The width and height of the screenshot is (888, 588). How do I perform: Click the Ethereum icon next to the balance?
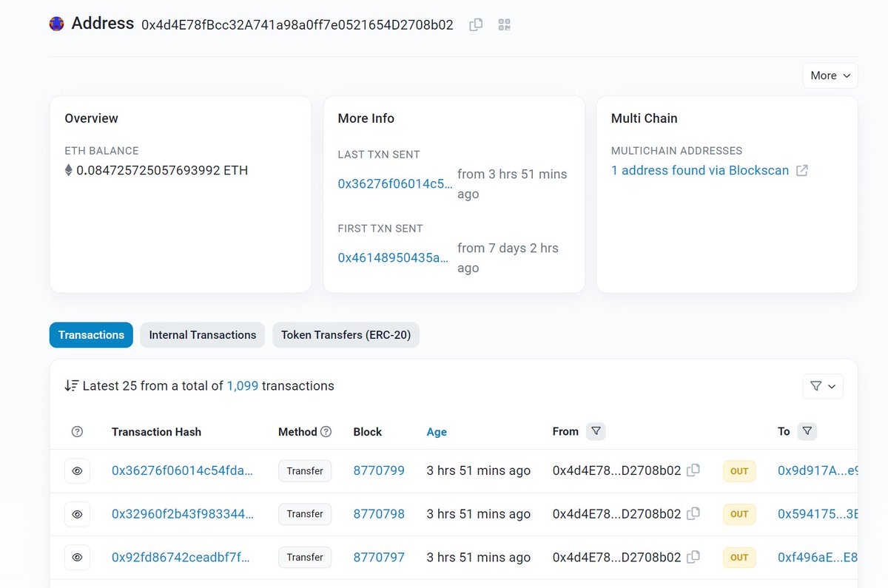click(x=69, y=171)
